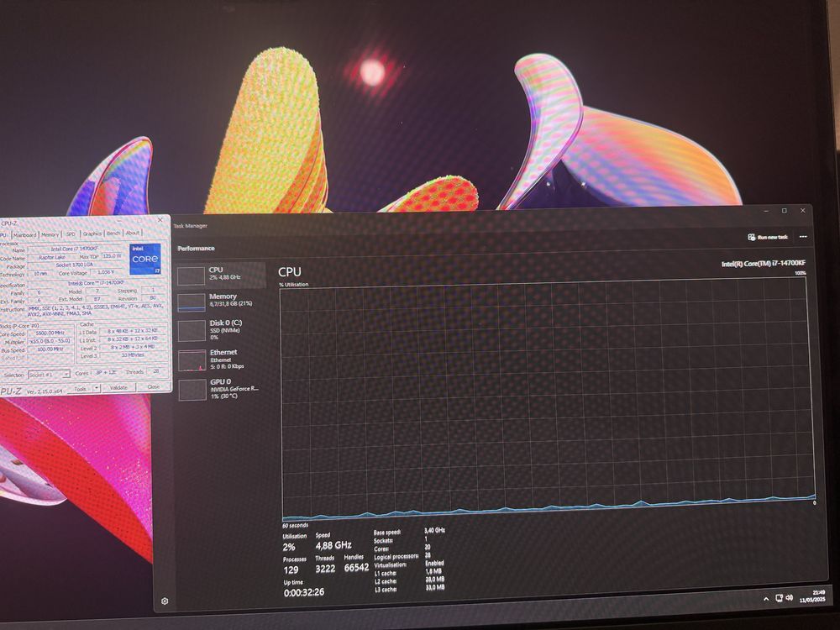Click the Intel(R) Core(TM) i7-14700KF label

763,263
